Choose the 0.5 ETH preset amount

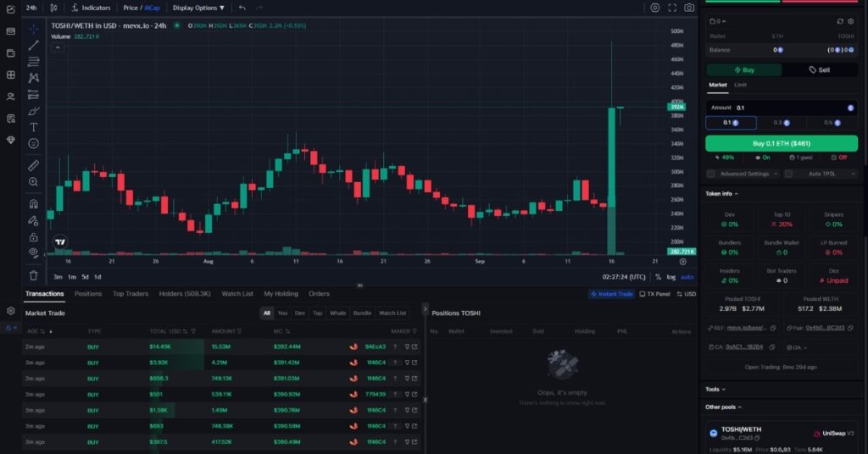click(832, 123)
